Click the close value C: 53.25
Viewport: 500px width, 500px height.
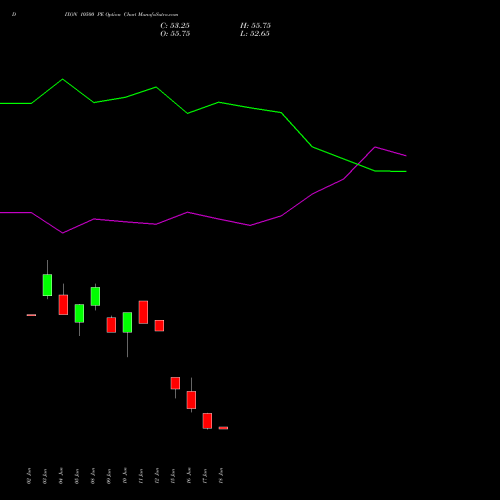(x=175, y=26)
